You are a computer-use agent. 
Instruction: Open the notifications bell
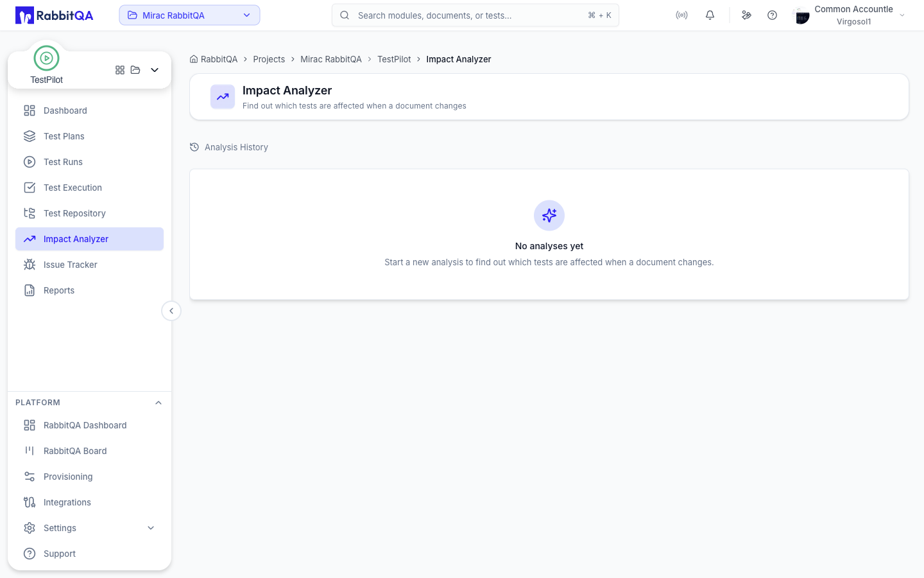pyautogui.click(x=710, y=15)
